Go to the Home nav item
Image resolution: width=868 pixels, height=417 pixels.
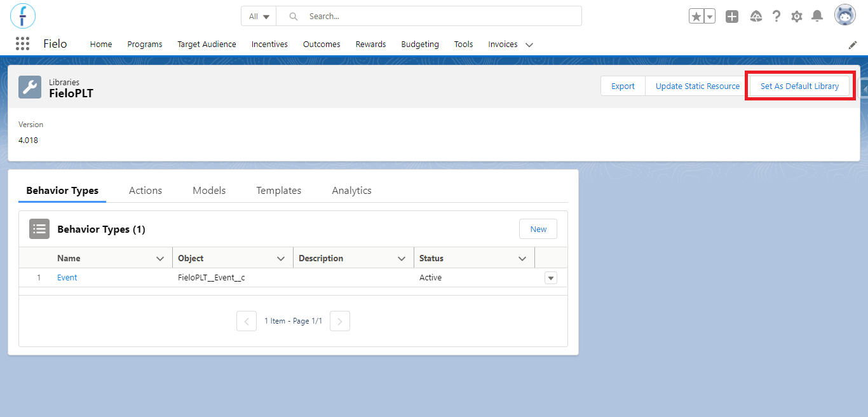coord(101,44)
